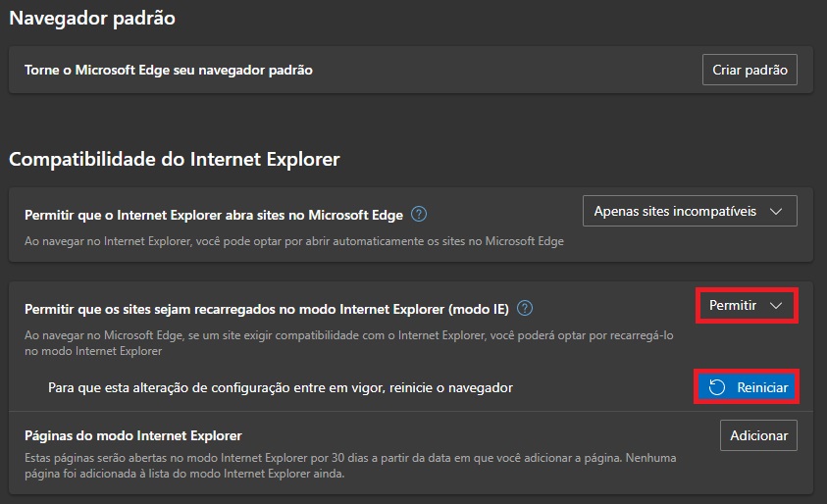Click the help icon beside Internet Explorer abra sites
The image size is (827, 504).
pyautogui.click(x=419, y=214)
